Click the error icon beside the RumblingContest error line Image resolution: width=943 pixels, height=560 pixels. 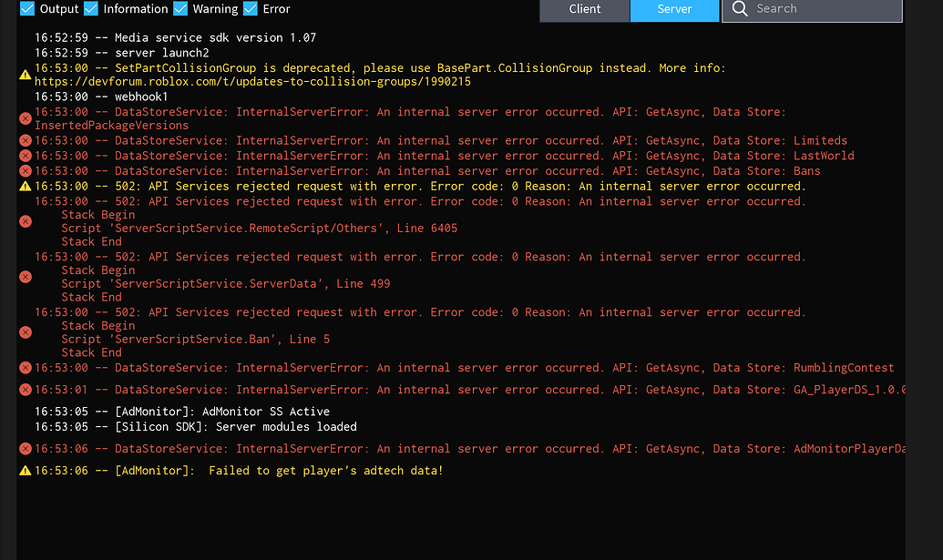26,367
